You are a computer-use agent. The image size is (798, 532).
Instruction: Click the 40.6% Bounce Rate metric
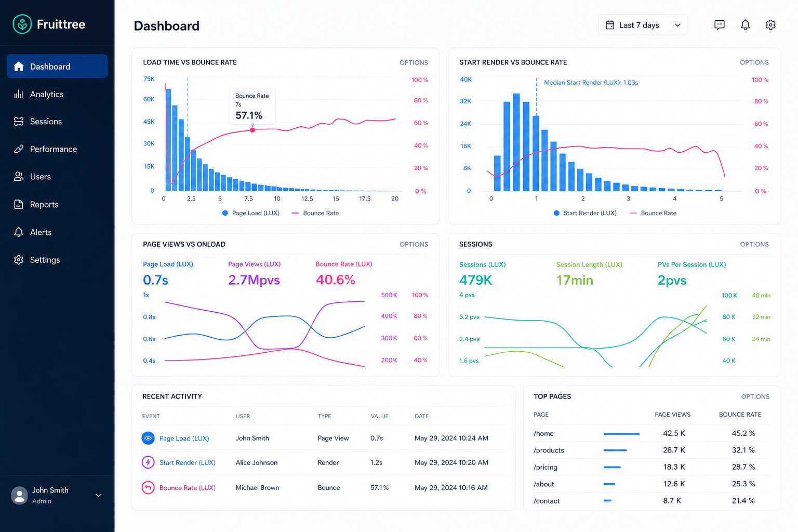335,280
